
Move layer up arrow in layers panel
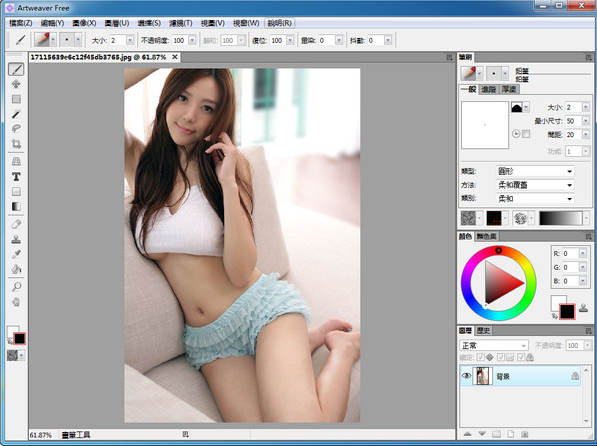(468, 434)
